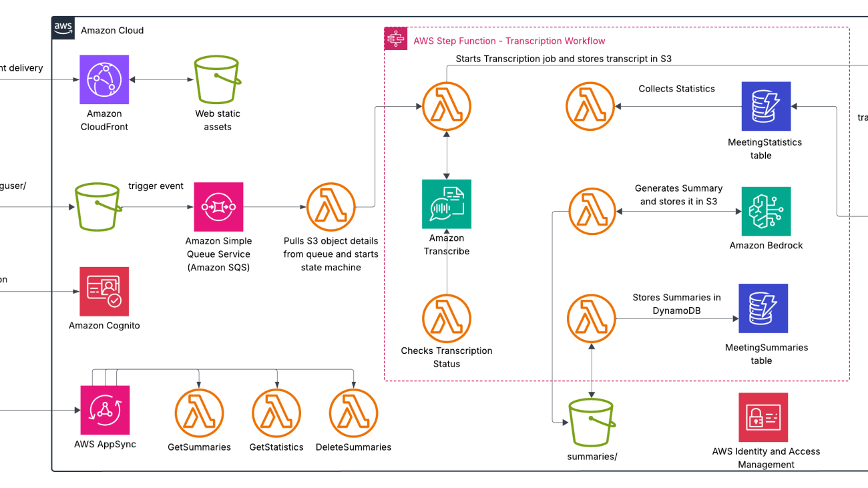Click the MeetingStatistics DynamoDB table icon
This screenshot has height=488, width=868.
767,106
